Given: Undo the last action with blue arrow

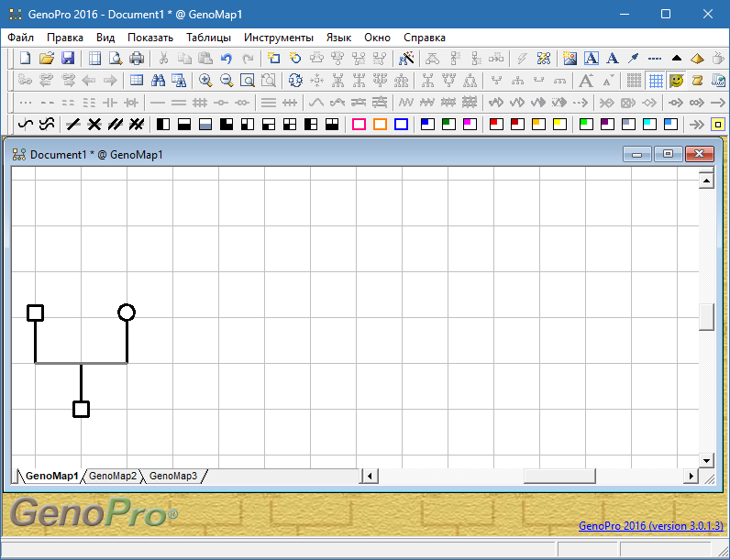Looking at the screenshot, I should 227,58.
